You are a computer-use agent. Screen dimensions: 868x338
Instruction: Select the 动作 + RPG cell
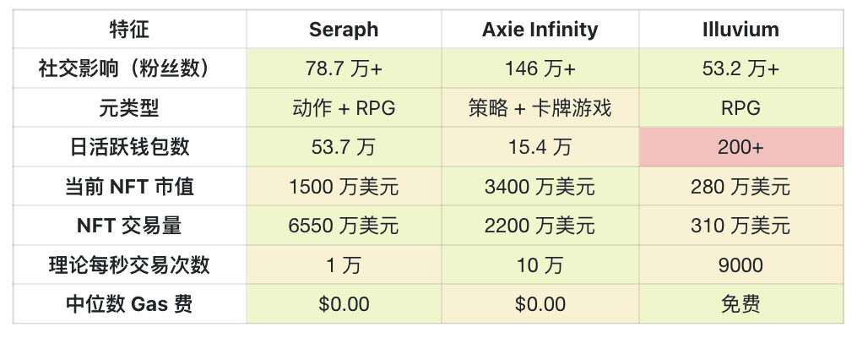point(344,108)
